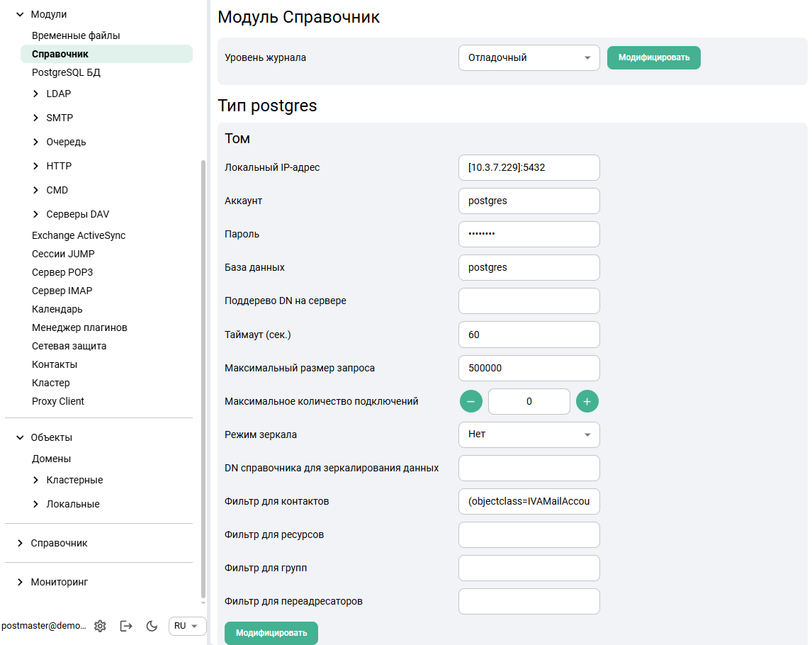Open Менеджер плагинов in sidebar
Screen dimensions: 812x645
click(79, 327)
